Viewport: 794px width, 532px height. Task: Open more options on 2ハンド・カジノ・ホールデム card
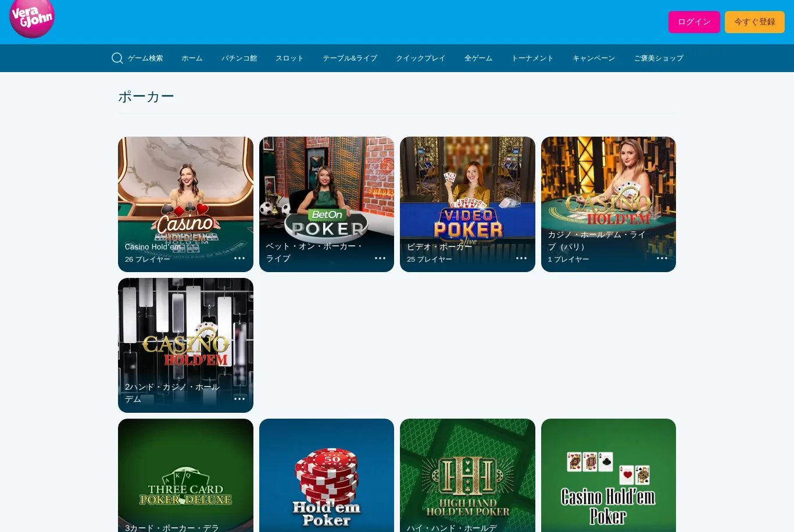coord(239,399)
